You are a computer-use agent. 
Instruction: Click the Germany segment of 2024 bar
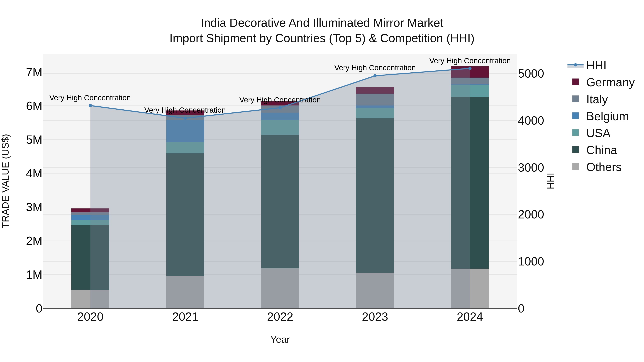(x=470, y=72)
